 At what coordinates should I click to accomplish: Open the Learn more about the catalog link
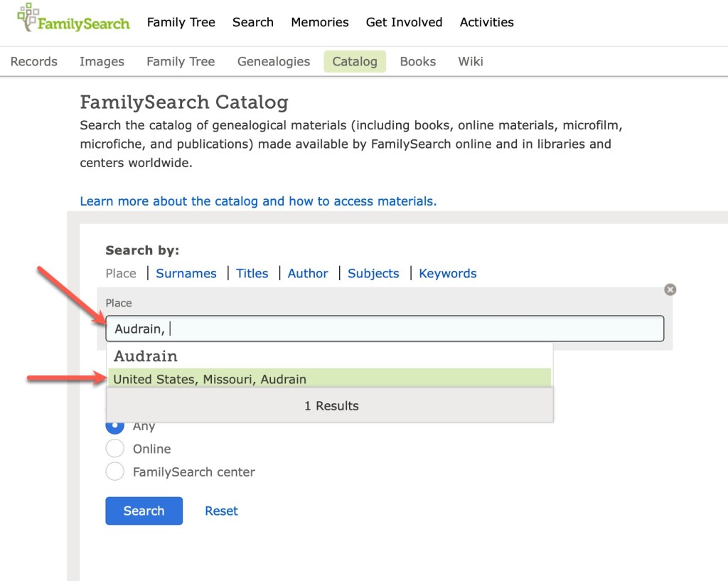(x=258, y=201)
